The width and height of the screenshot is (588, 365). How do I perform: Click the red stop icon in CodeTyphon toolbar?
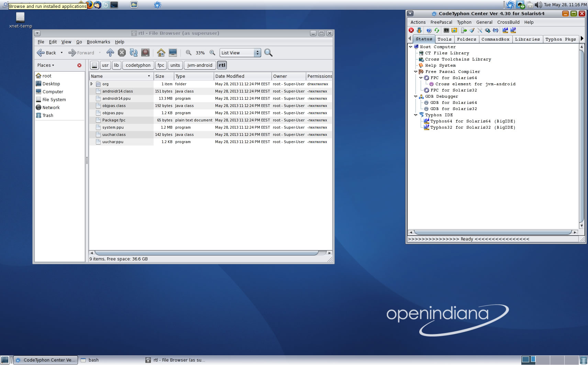pyautogui.click(x=411, y=30)
